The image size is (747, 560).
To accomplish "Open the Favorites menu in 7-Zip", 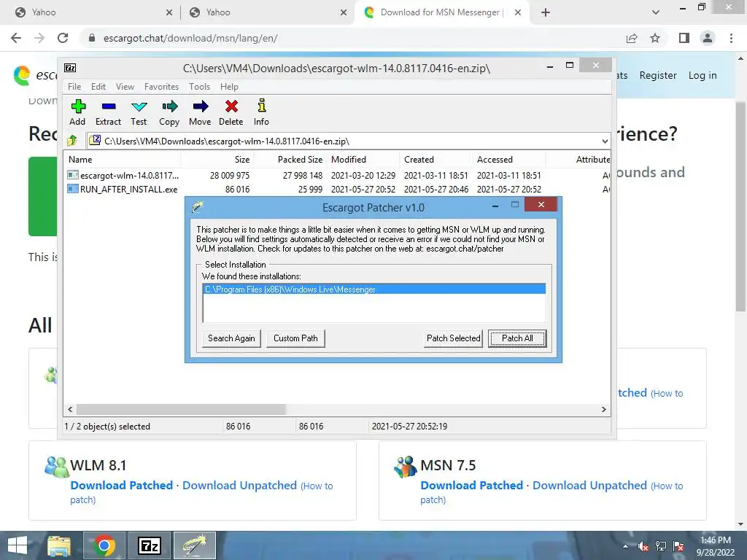I will tap(161, 87).
